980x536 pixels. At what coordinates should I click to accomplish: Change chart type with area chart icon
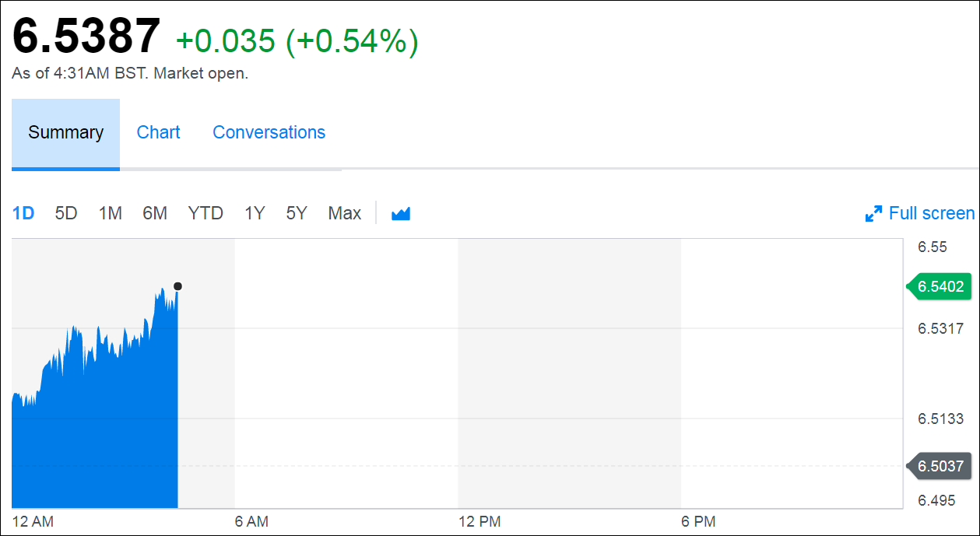click(401, 213)
